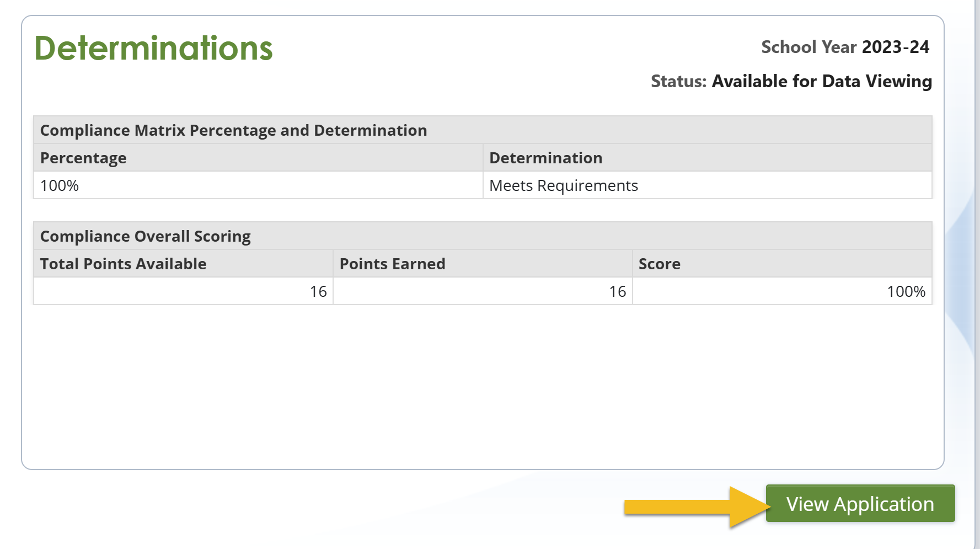The height and width of the screenshot is (549, 980).
Task: Click the Determinations page heading
Action: pos(153,49)
